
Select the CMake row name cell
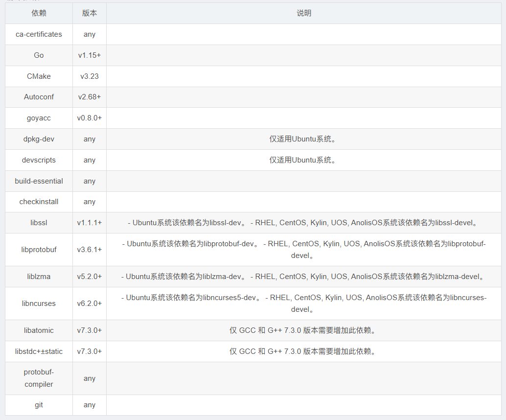39,76
